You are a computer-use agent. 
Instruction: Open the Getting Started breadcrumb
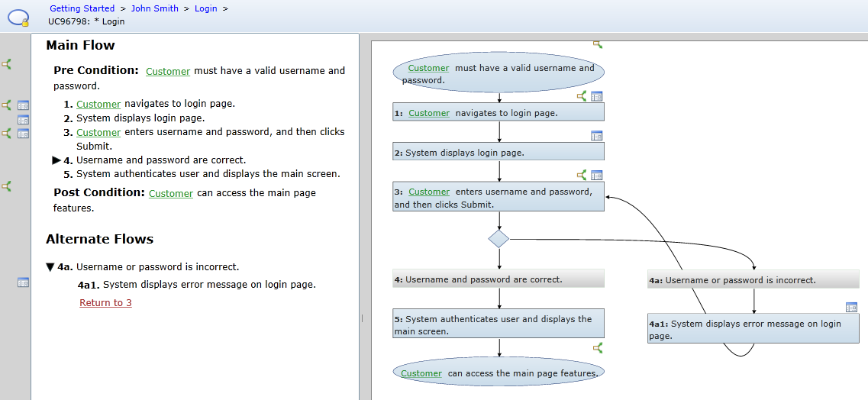point(82,8)
